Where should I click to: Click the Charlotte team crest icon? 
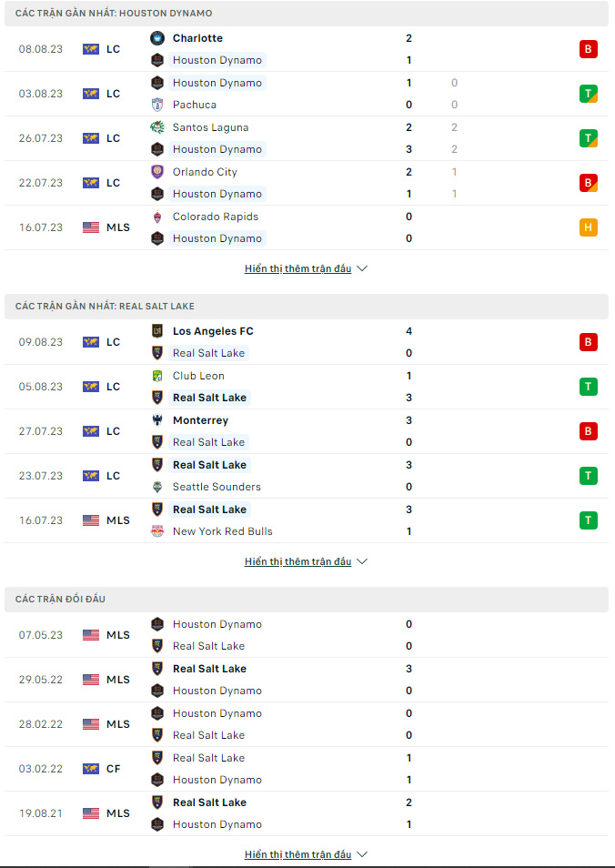pyautogui.click(x=157, y=38)
